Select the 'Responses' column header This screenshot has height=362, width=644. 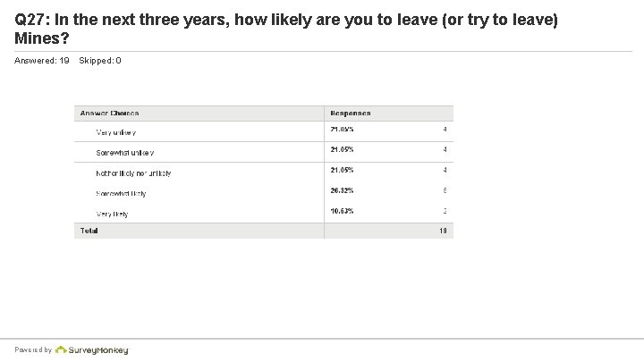click(351, 114)
